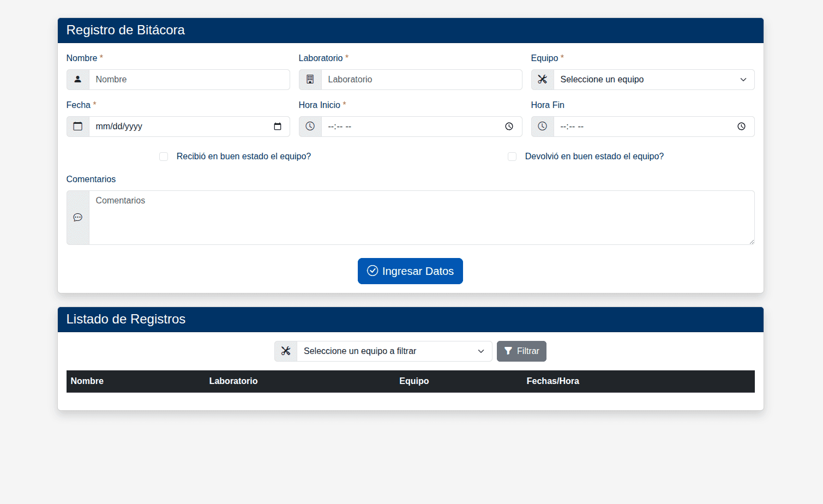The width and height of the screenshot is (823, 504).
Task: Check 'Devolvió en buen estado el equipo?'
Action: pyautogui.click(x=512, y=157)
